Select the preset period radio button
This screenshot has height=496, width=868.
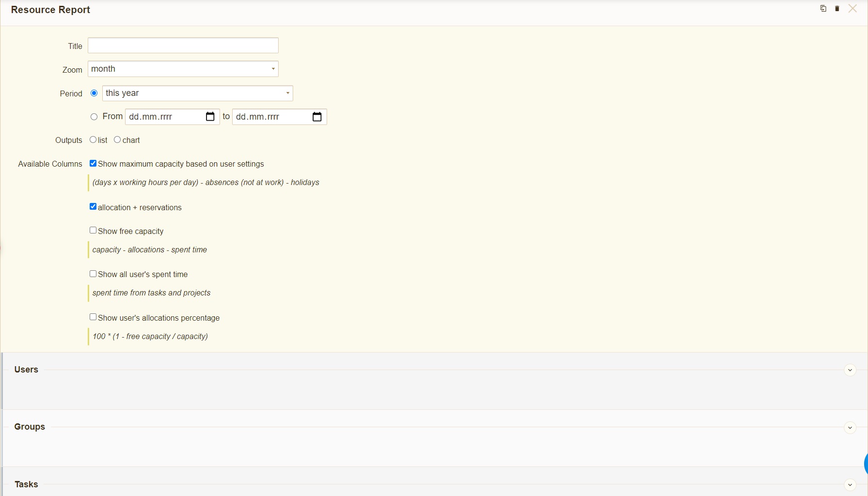(x=94, y=93)
